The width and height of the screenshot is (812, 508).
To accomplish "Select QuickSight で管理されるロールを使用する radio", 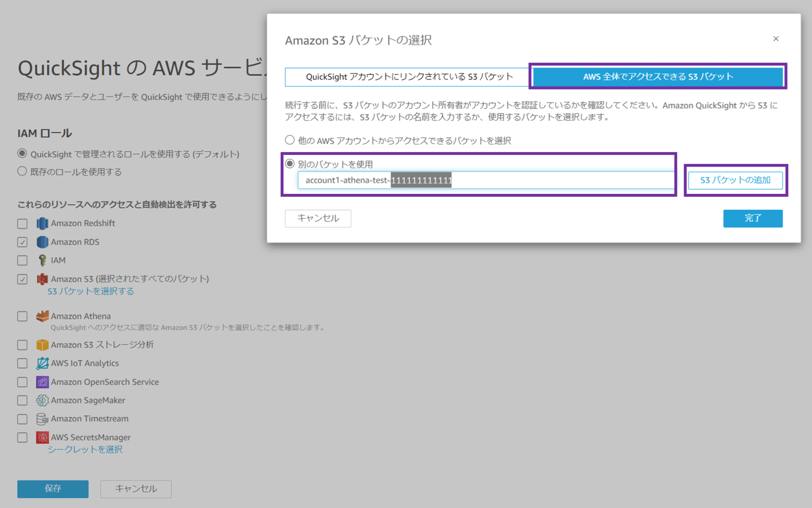I will [22, 154].
